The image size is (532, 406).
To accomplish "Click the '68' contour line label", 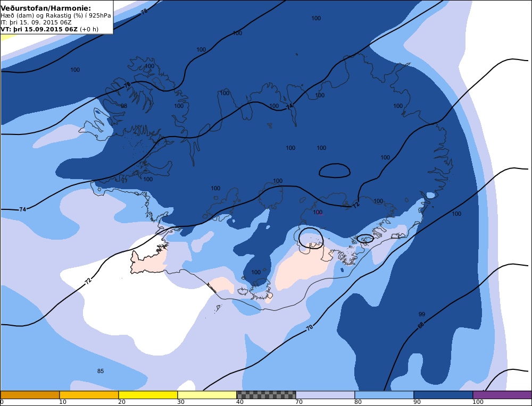I will pyautogui.click(x=421, y=325).
